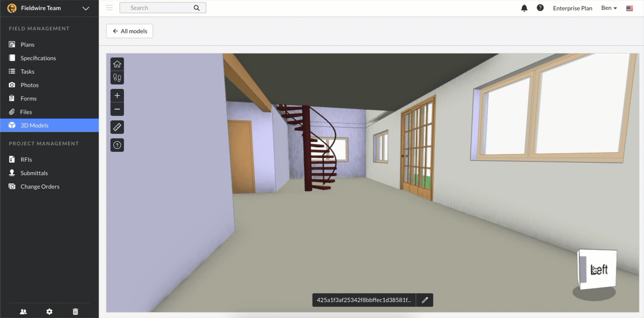The width and height of the screenshot is (644, 318).
Task: Open the help question mark in header
Action: pyautogui.click(x=540, y=8)
